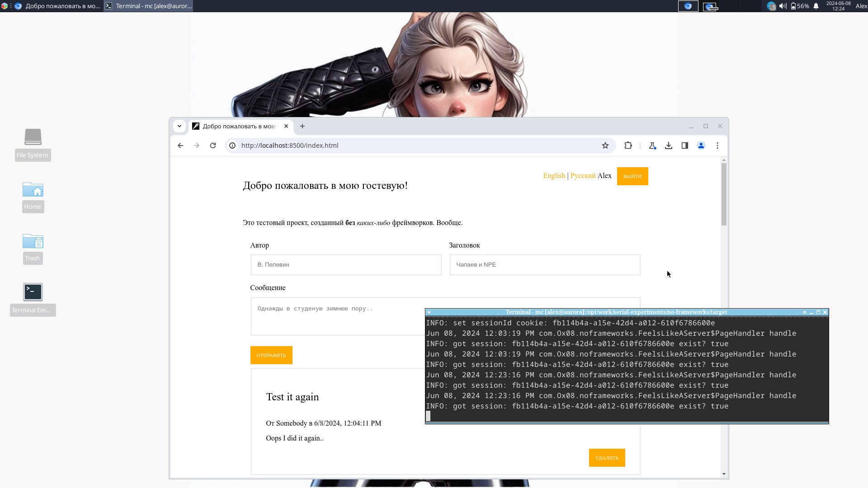Reload the localhost page

(213, 145)
